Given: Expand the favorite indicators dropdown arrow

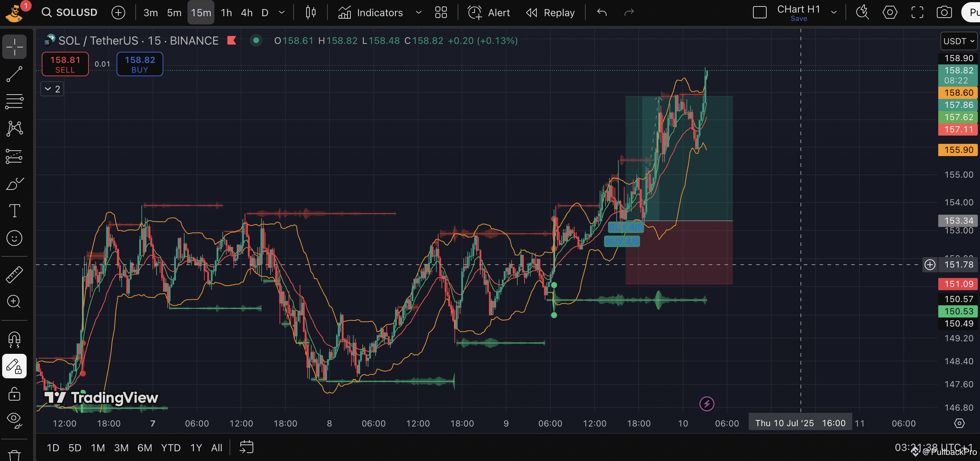Looking at the screenshot, I should point(418,13).
